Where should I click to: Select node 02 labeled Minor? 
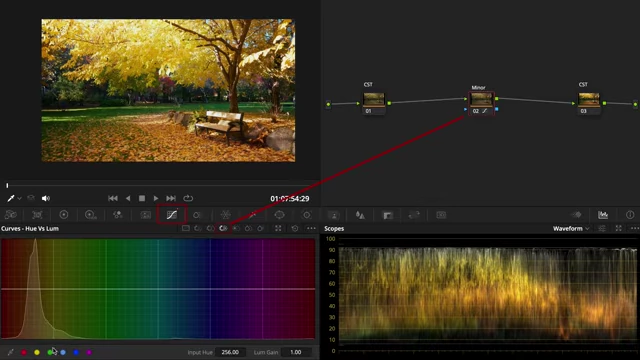(x=481, y=104)
